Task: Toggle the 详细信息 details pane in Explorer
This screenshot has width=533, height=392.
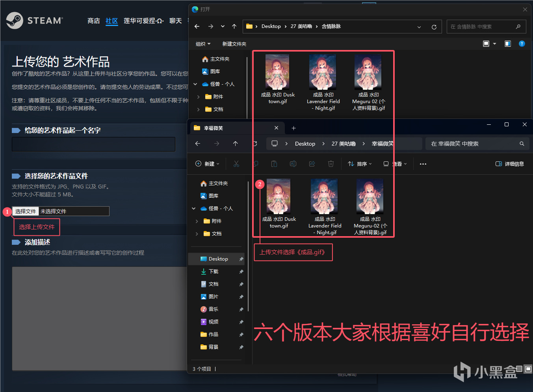Action: coord(510,164)
